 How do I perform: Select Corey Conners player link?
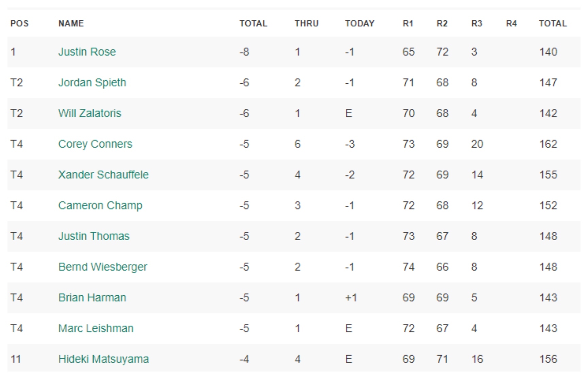click(x=95, y=144)
